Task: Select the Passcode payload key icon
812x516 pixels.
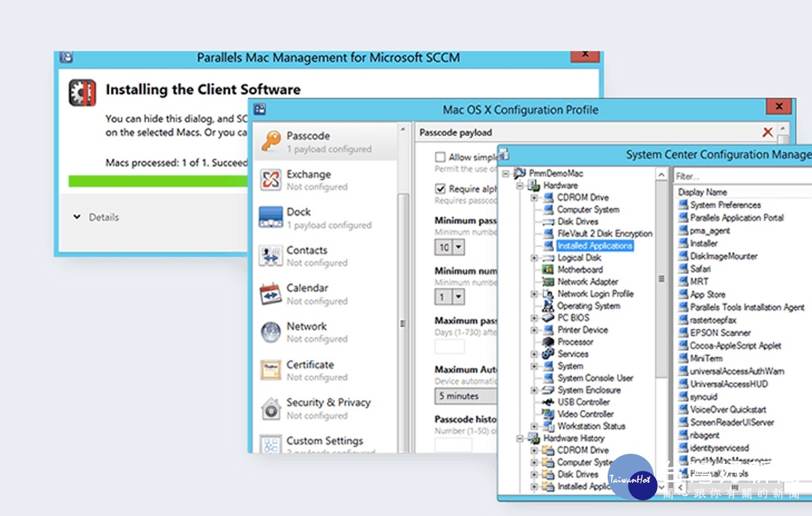Action: 271,141
